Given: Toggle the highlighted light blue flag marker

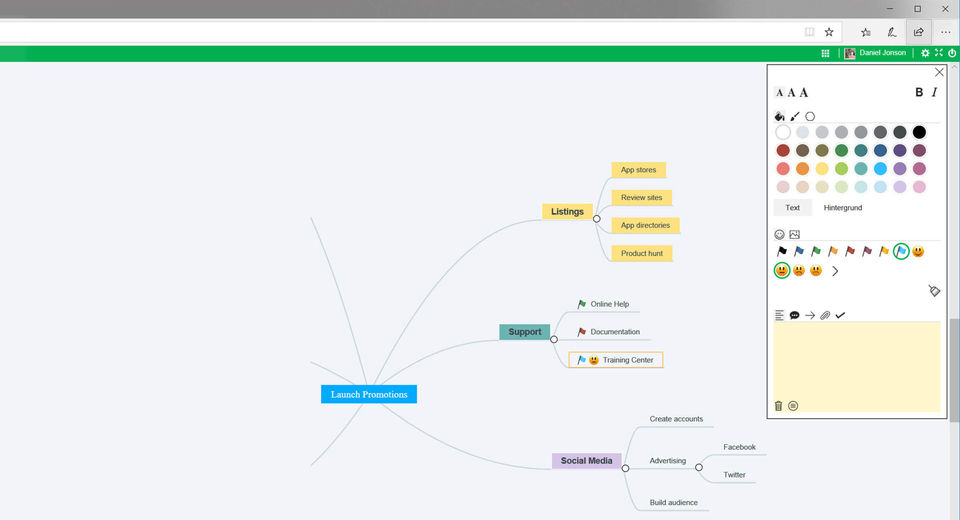Looking at the screenshot, I should point(901,251).
